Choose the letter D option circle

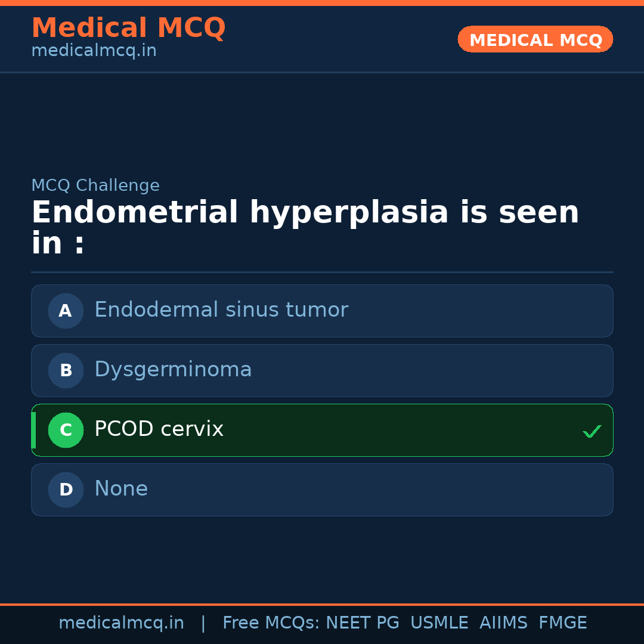66,490
